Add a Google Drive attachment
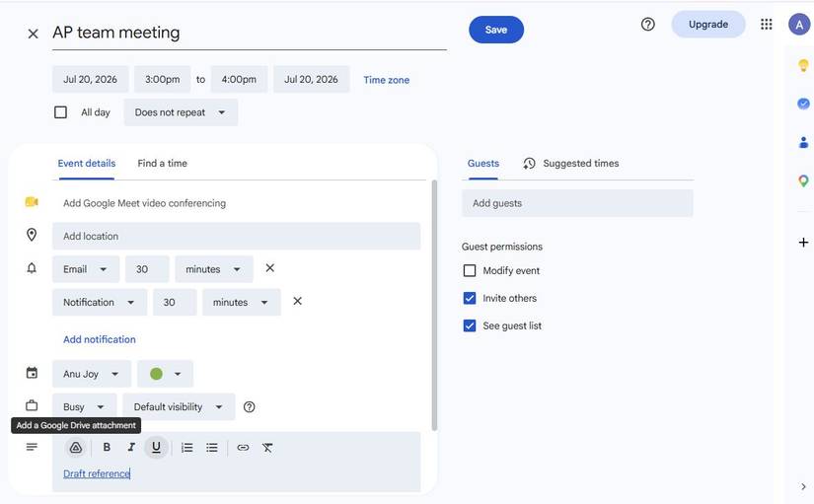814x504 pixels. click(76, 448)
